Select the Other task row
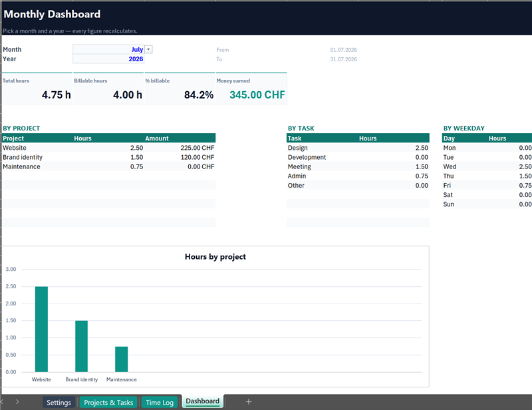 358,186
